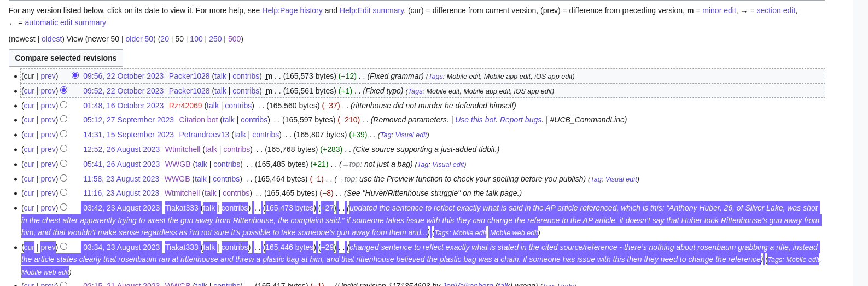
Task: Click Visual edit tag on 14:31 row
Action: coord(411,135)
